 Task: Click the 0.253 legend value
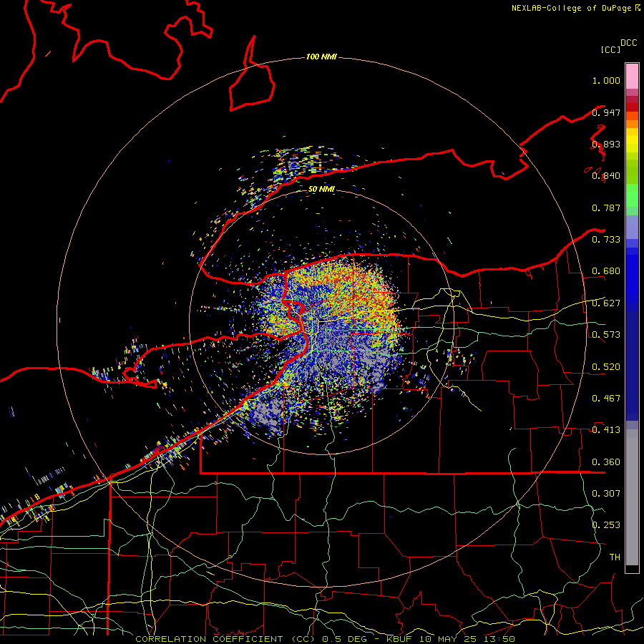click(x=606, y=525)
